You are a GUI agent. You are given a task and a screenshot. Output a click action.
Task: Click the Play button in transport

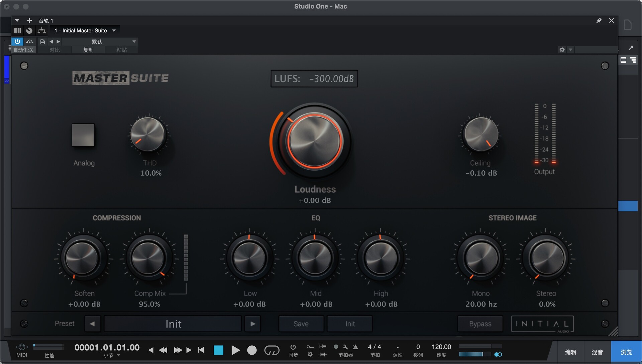pos(236,350)
